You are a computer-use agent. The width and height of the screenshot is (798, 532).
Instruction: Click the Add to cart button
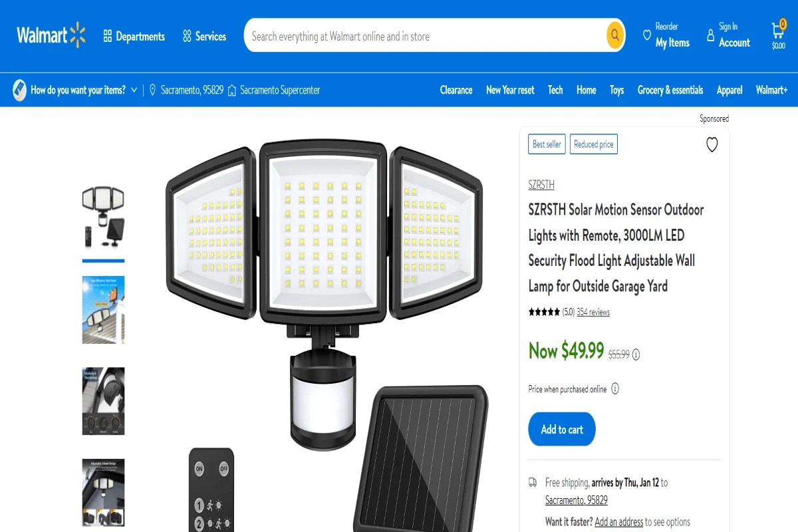pos(561,429)
